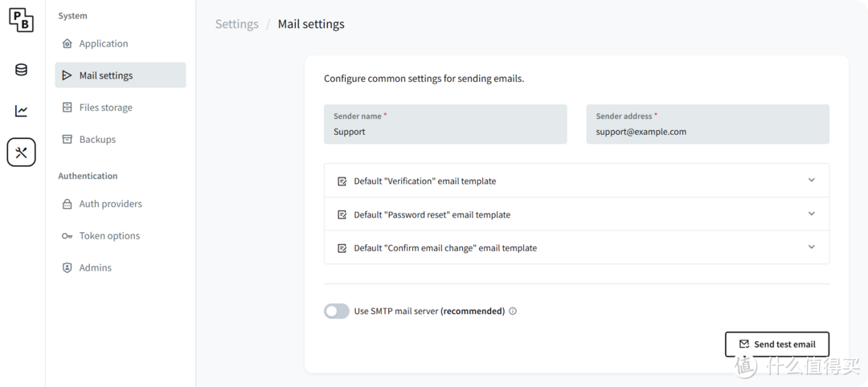Screen dimensions: 868x387
Task: Navigate to Auth providers
Action: coord(110,204)
